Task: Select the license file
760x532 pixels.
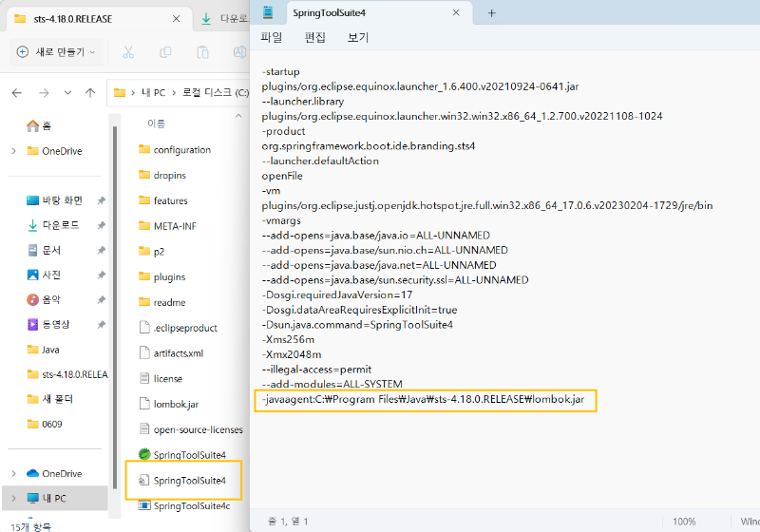Action: coord(161,378)
